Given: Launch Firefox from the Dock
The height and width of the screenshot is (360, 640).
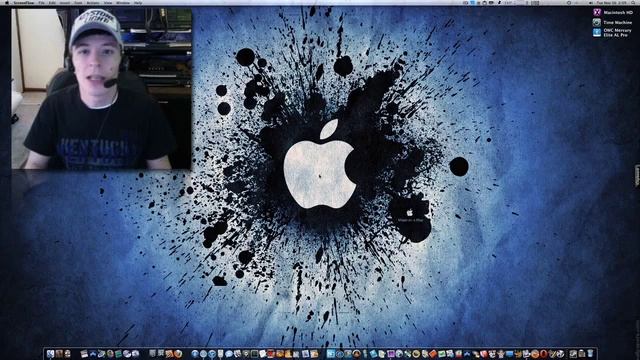Looking at the screenshot, I should (178, 354).
